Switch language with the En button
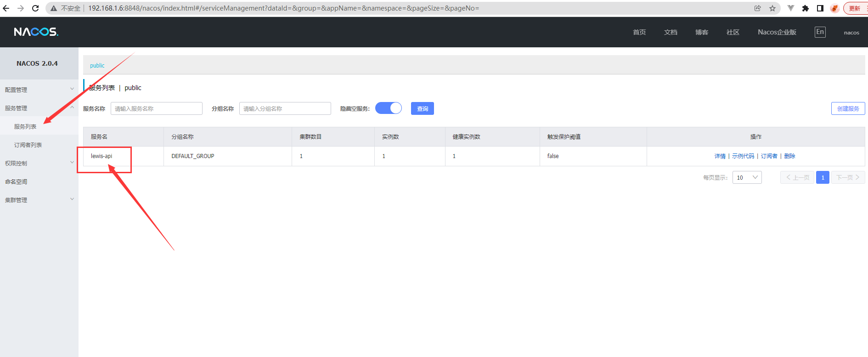Screen dimensions: 868x357 820,32
